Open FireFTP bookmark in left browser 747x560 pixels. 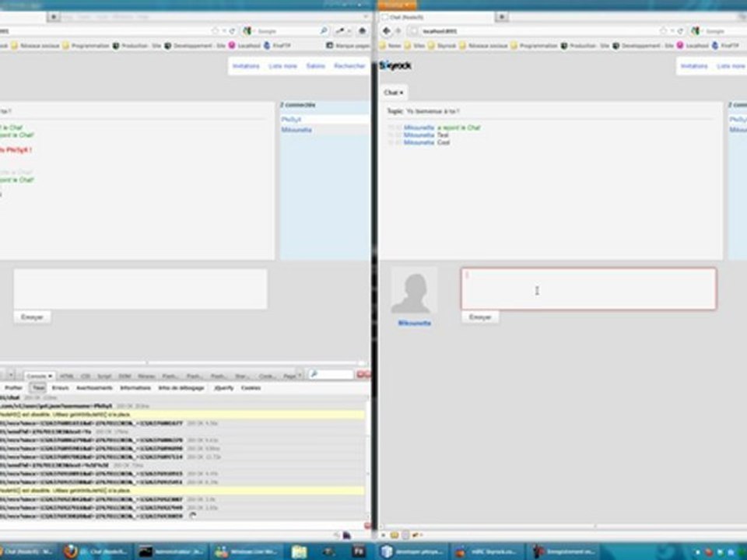(276, 46)
